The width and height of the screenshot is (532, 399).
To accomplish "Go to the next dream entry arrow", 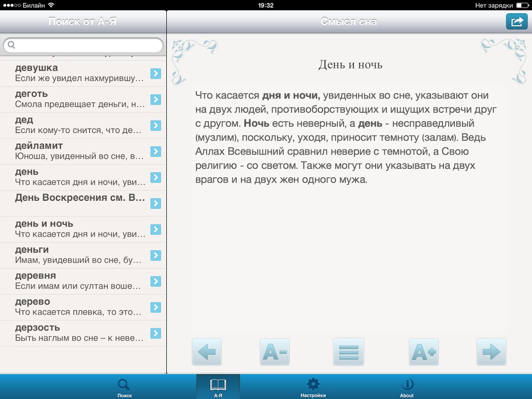I will (491, 352).
